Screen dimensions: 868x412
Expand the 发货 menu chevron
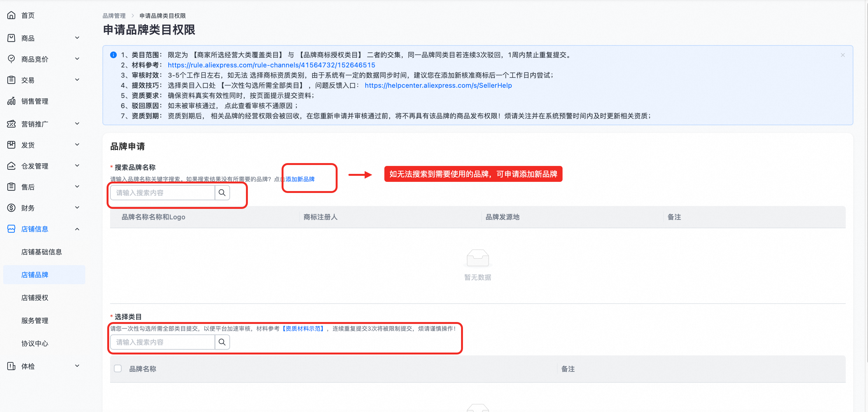tap(77, 145)
